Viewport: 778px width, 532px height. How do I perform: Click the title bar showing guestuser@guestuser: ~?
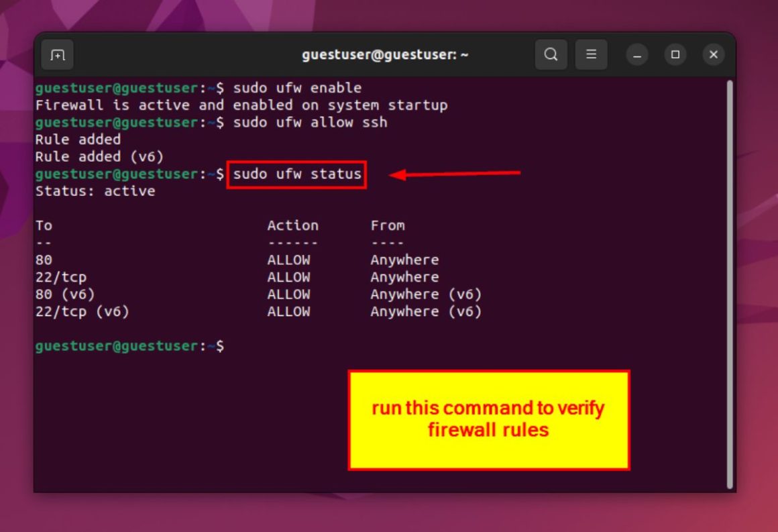coord(386,54)
